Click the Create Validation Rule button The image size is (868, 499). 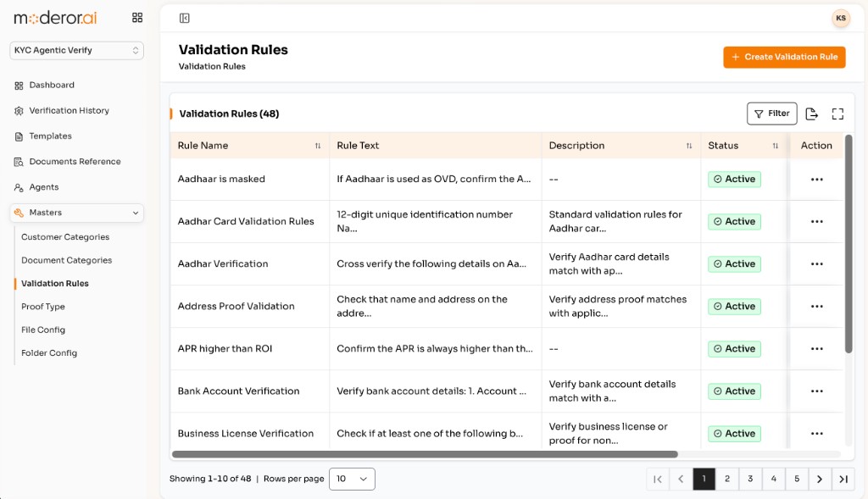point(784,57)
